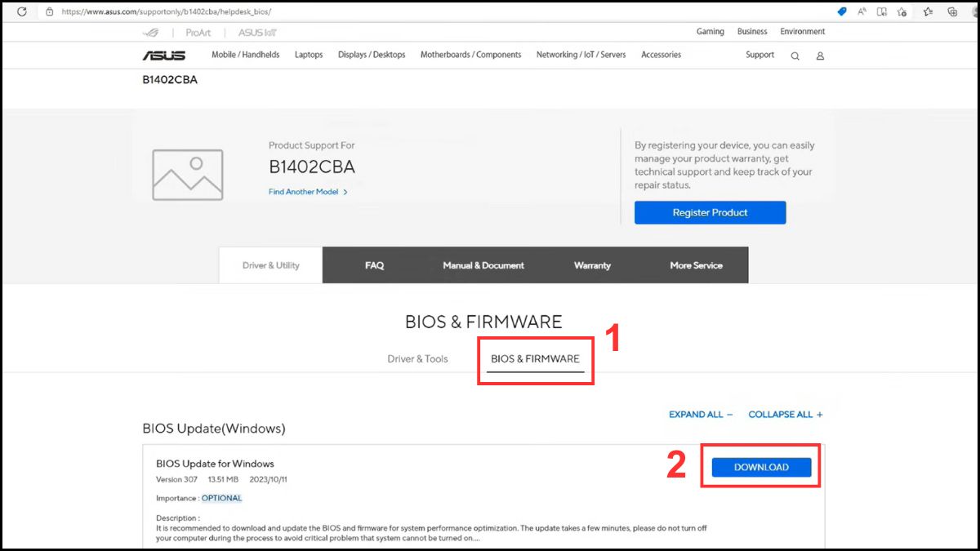Open the Favorites list icon

click(x=929, y=11)
